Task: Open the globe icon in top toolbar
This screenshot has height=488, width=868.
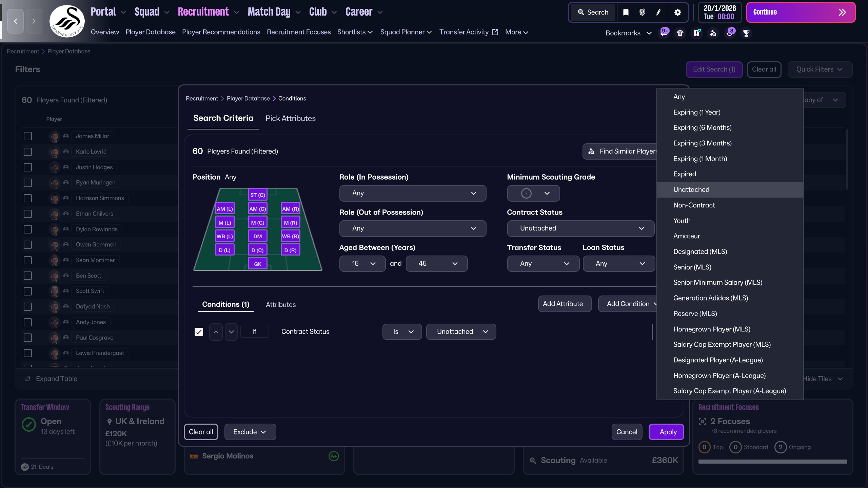Action: (x=642, y=13)
